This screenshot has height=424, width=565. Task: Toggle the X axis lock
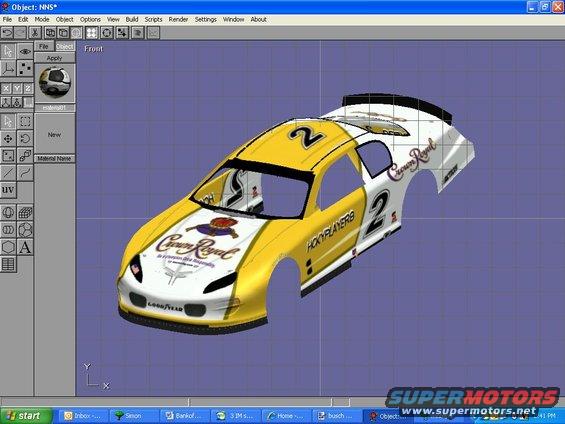click(6, 88)
